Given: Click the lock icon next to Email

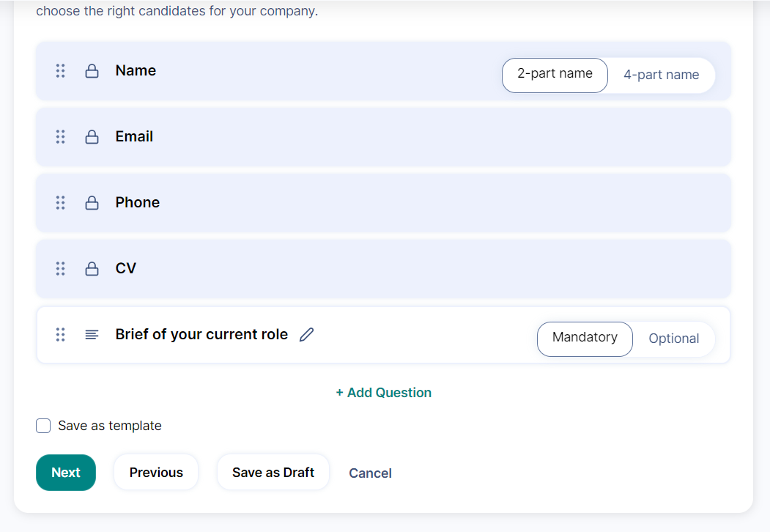Looking at the screenshot, I should pos(92,137).
